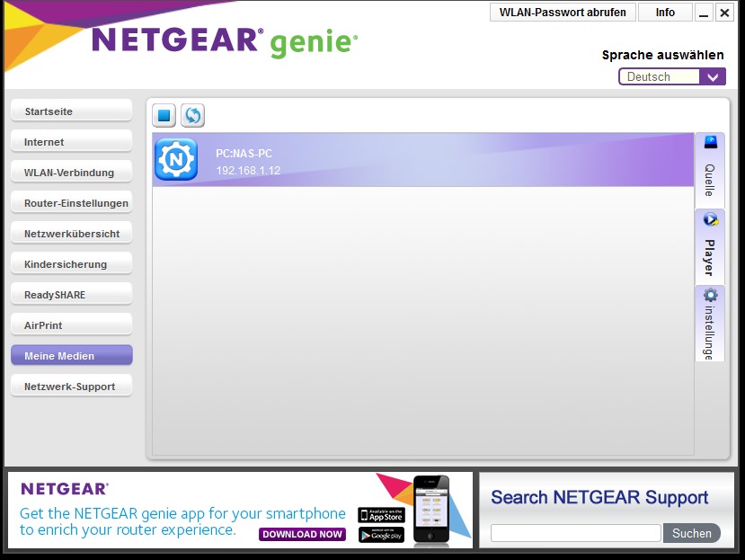Minimize the genie window

tap(704, 13)
